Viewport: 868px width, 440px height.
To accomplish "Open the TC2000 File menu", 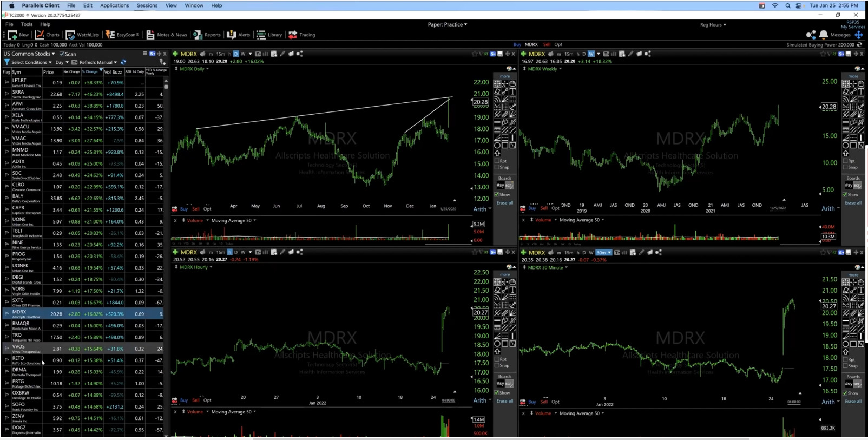I will (x=9, y=24).
